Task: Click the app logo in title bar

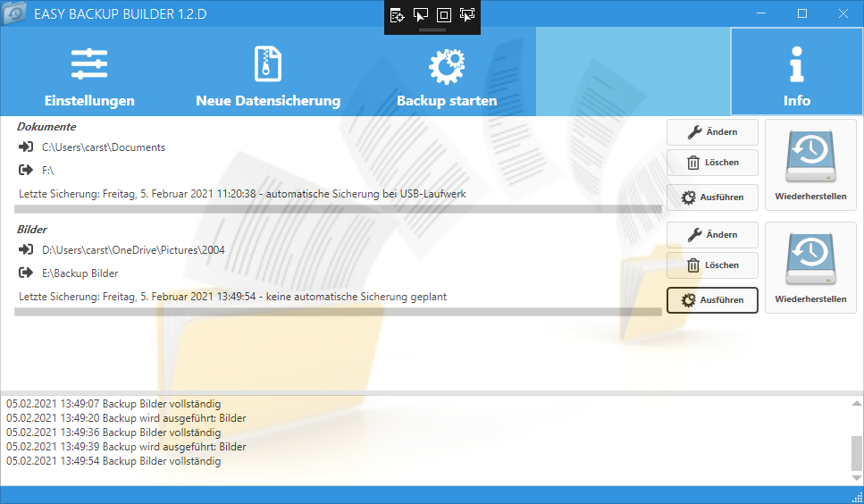Action: (x=14, y=13)
